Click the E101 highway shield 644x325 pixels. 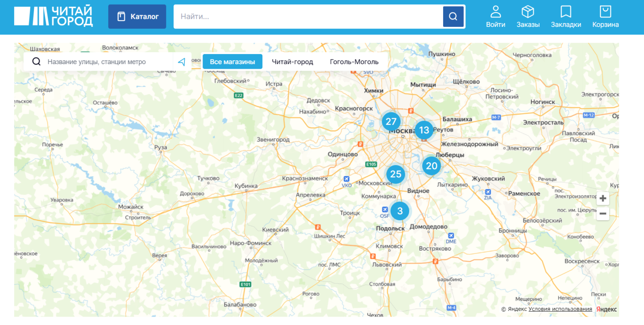[245, 284]
